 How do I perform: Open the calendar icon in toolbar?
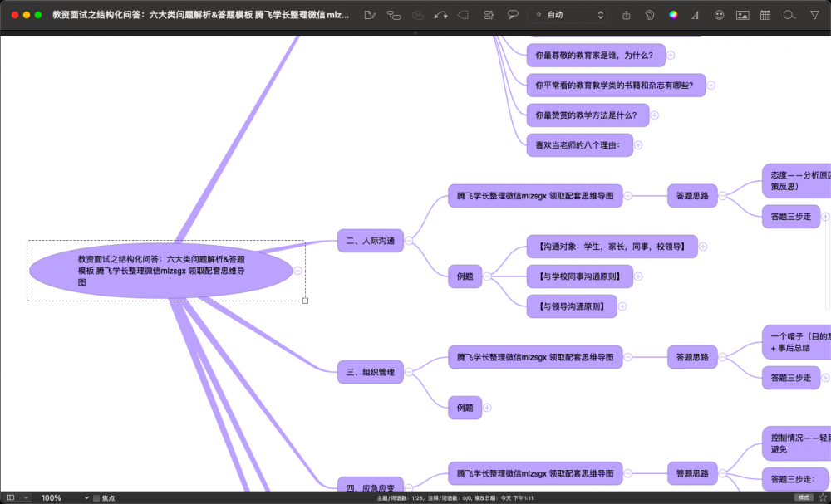[765, 15]
